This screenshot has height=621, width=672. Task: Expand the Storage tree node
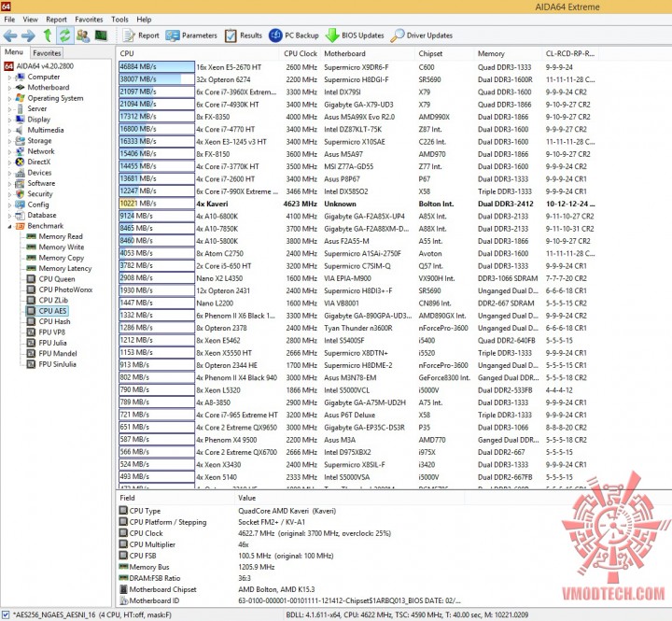click(x=9, y=141)
